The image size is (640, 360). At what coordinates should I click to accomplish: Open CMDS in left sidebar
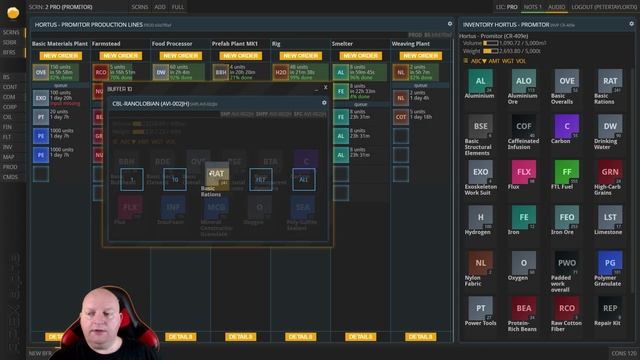pos(10,177)
